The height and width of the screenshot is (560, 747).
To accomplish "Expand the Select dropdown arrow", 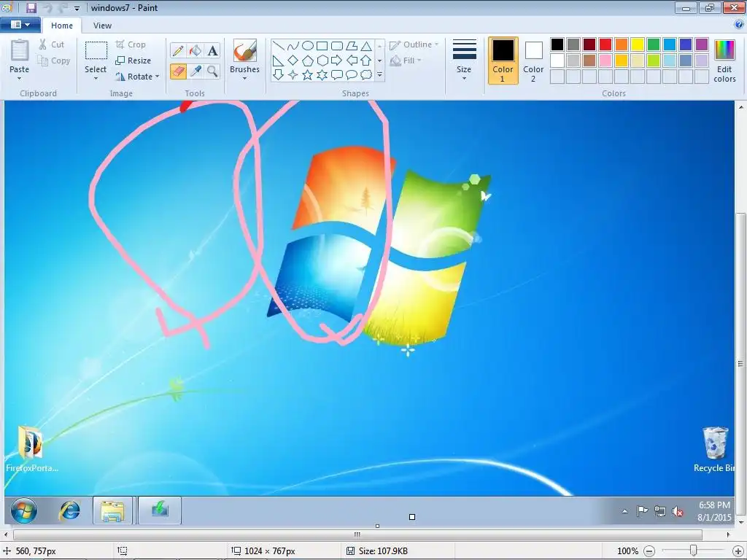I will click(x=96, y=79).
